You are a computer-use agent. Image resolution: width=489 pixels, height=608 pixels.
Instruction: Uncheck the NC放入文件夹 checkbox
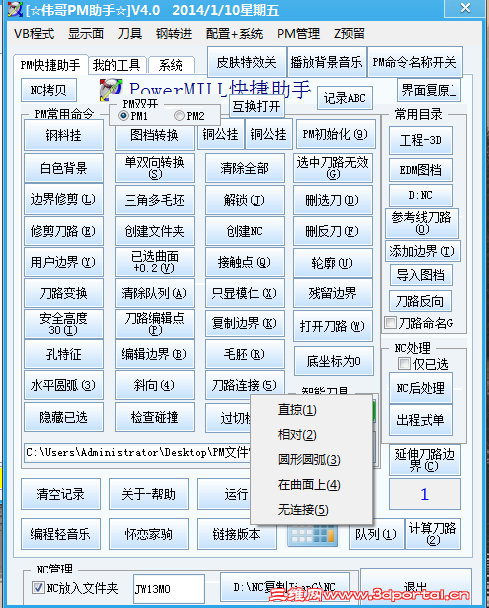coord(38,587)
